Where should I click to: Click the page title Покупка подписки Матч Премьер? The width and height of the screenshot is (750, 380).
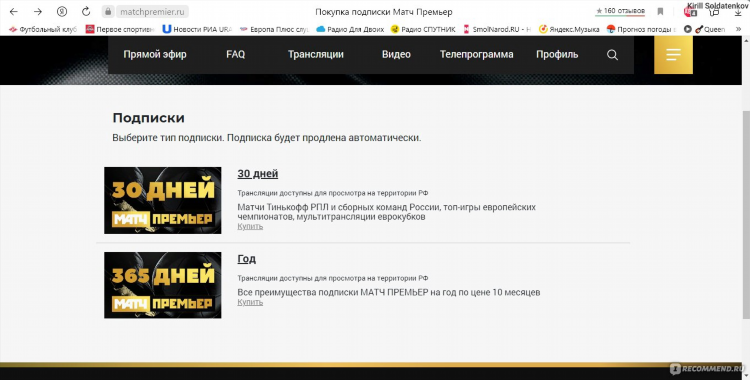pos(384,12)
